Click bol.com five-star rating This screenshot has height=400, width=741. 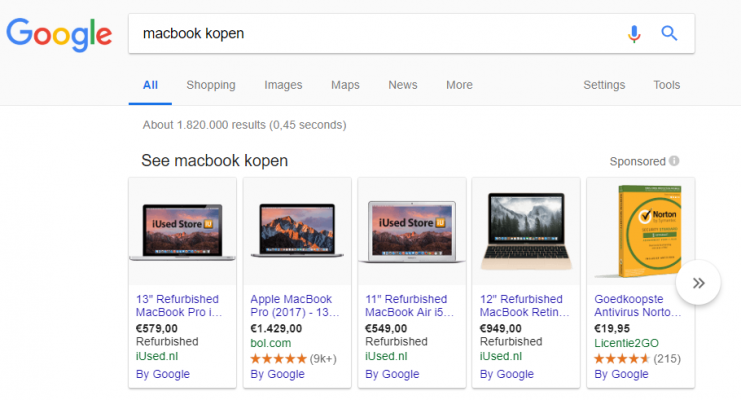(x=278, y=359)
